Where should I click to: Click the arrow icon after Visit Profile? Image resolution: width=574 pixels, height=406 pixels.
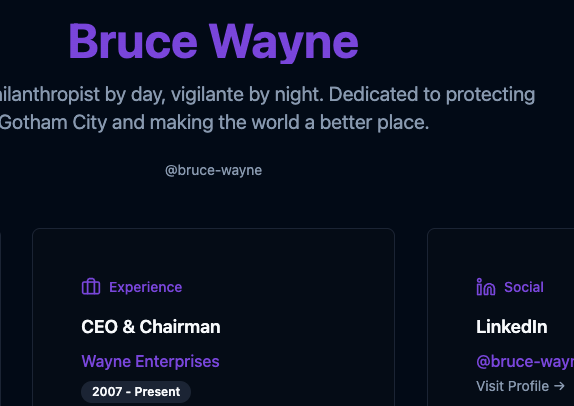click(x=559, y=386)
